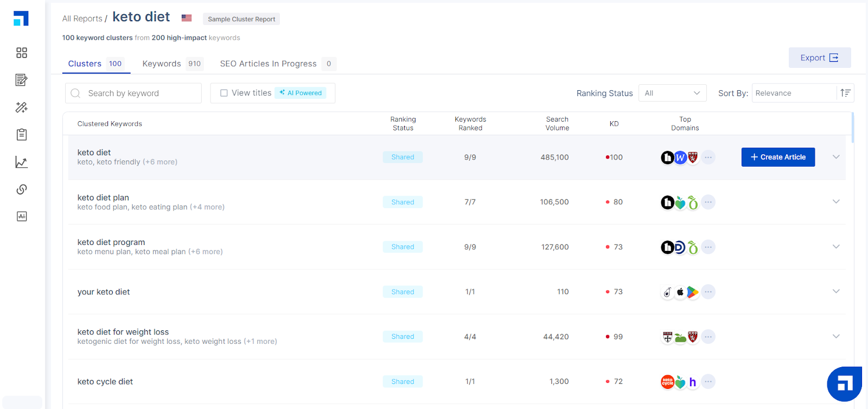Enable the View titles checkbox
Image resolution: width=868 pixels, height=409 pixels.
coord(224,93)
